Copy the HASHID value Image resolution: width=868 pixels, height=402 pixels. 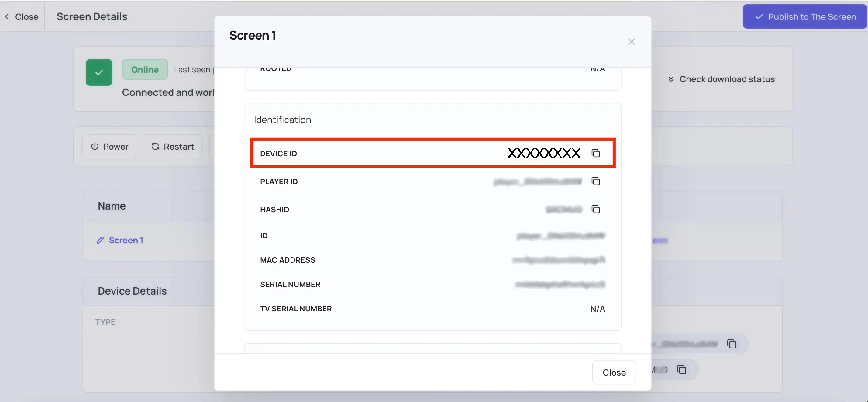coord(595,210)
